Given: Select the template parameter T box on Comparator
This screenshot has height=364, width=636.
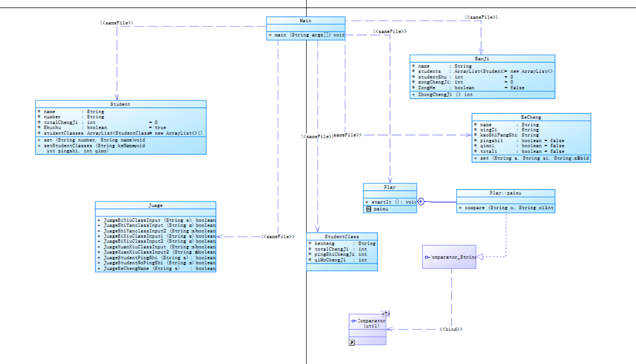Looking at the screenshot, I should click(x=386, y=314).
